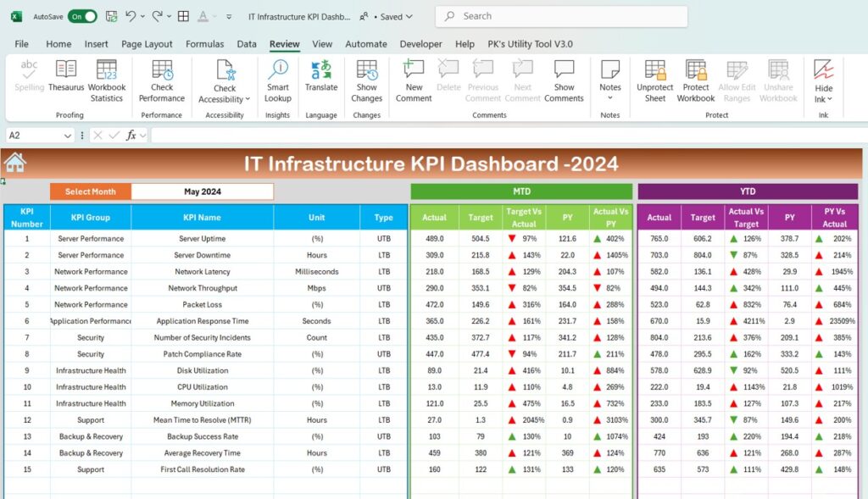This screenshot has height=499, width=868.
Task: Switch to the Formulas tab
Action: pyautogui.click(x=205, y=44)
